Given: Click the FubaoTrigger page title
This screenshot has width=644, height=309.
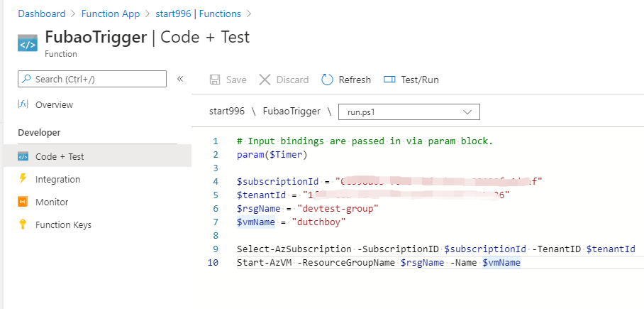Looking at the screenshot, I should 96,37.
